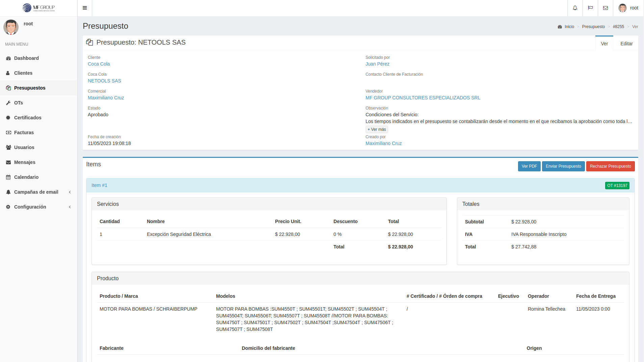The height and width of the screenshot is (362, 644).
Task: Click the Usuarios group icon
Action: click(x=8, y=147)
